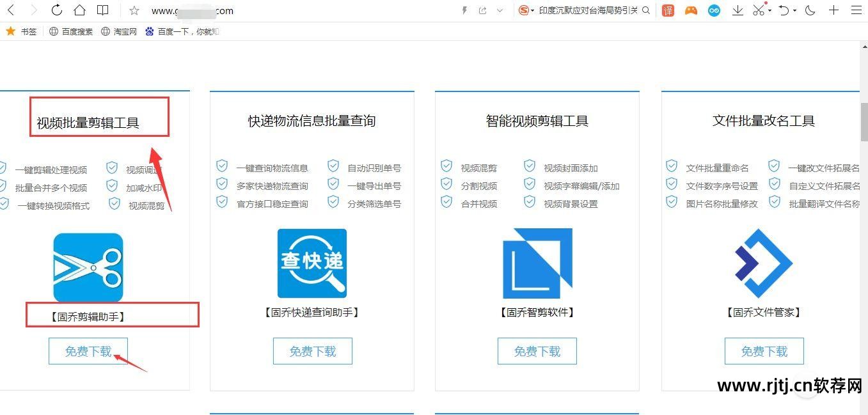Star this page as a favorite
The height and width of the screenshot is (415, 868).
pos(134,10)
